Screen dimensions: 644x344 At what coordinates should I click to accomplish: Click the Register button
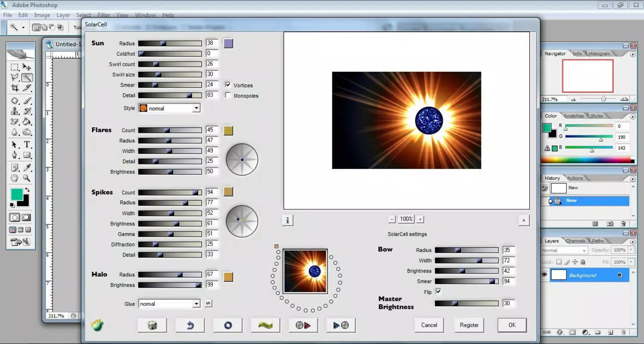(469, 325)
